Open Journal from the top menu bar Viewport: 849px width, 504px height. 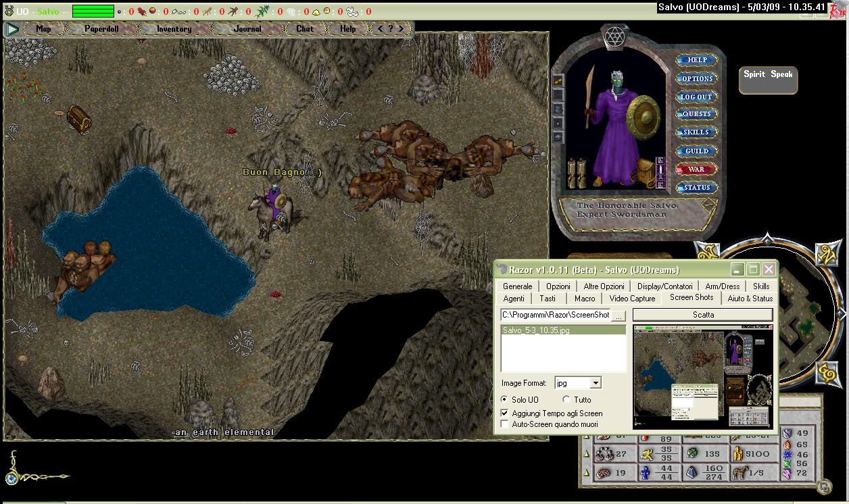pos(247,29)
